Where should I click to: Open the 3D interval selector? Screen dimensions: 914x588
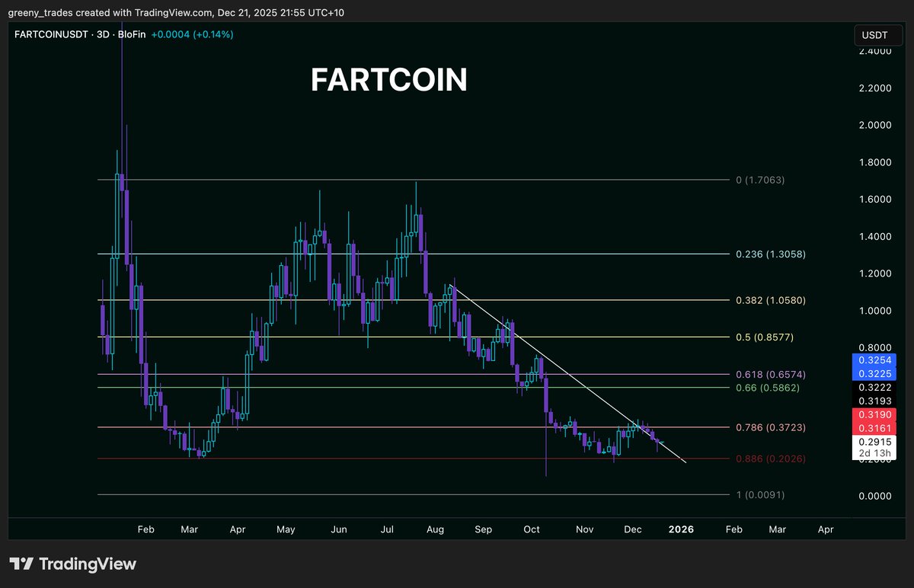coord(100,34)
